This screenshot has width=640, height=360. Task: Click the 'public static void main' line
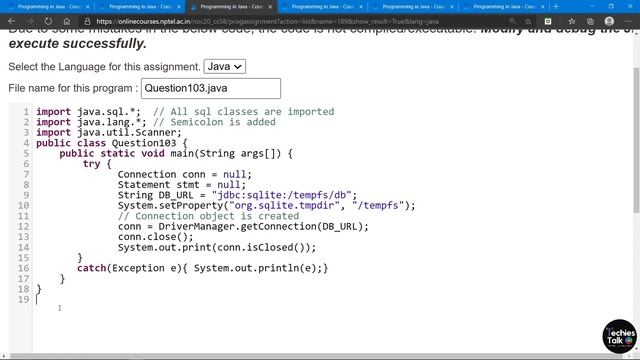pyautogui.click(x=176, y=153)
